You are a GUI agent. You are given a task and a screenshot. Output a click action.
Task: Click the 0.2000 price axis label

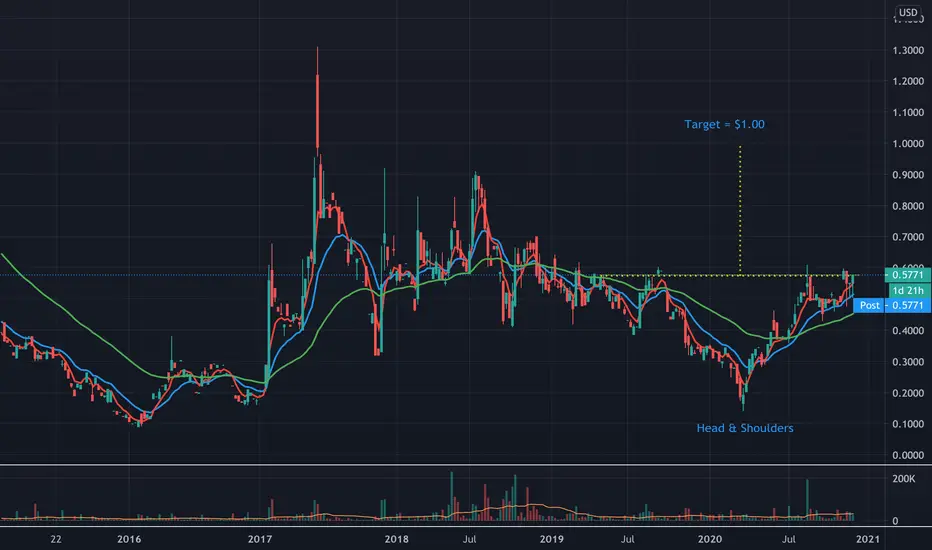click(x=908, y=393)
